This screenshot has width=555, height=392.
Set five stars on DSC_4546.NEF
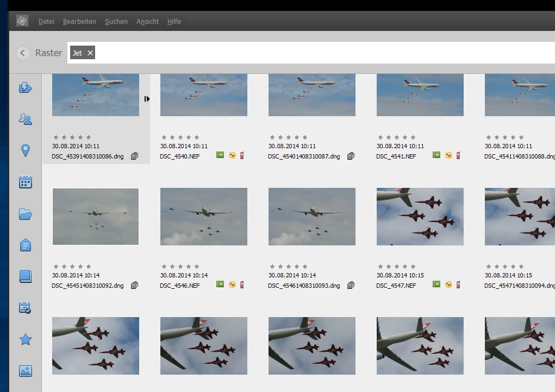pos(197,267)
